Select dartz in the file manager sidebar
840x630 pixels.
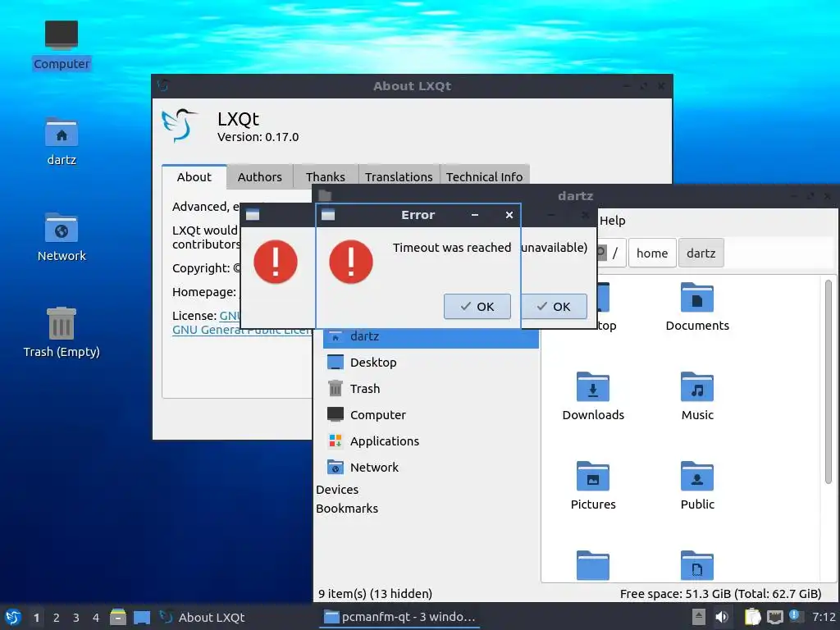coord(431,336)
